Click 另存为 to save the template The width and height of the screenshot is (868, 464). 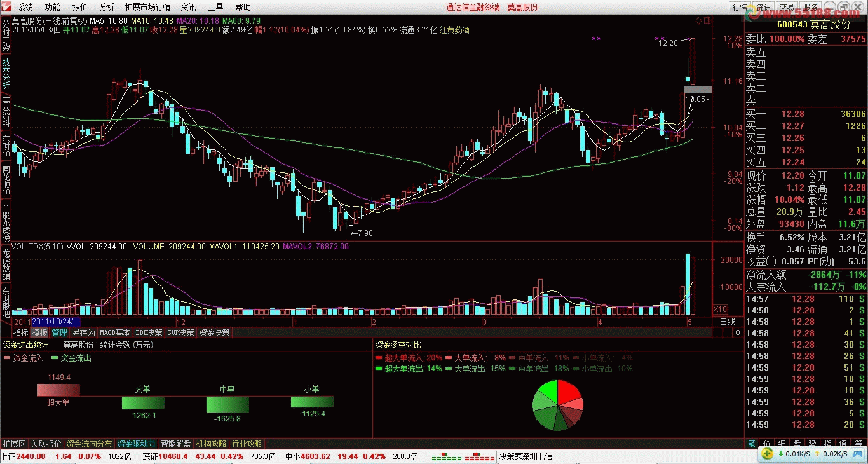click(83, 332)
